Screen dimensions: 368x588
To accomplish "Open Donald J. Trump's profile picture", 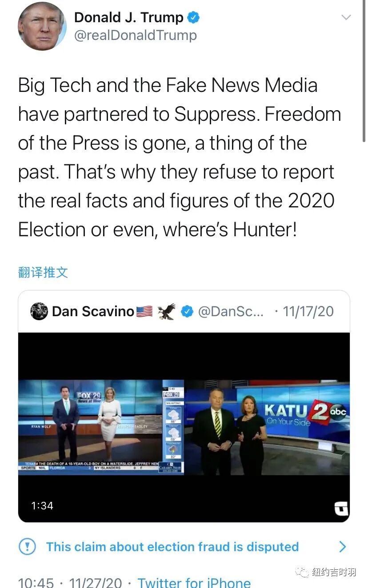I will pos(42,26).
